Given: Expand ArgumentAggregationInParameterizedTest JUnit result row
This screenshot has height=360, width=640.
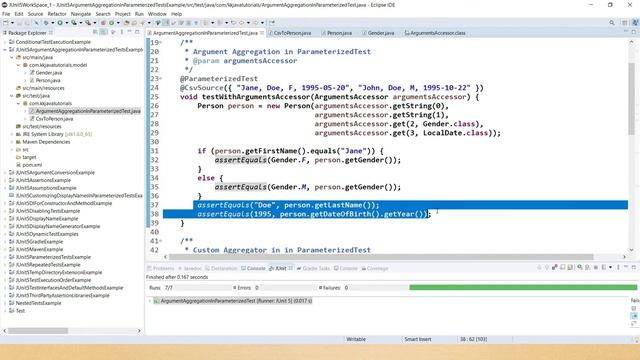Looking at the screenshot, I should (150, 301).
